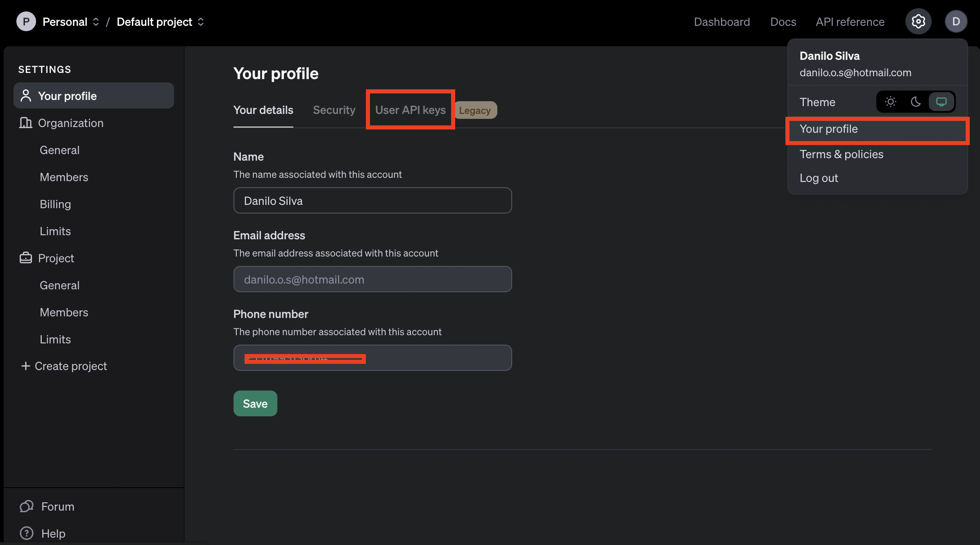The width and height of the screenshot is (980, 545).
Task: Open the Docs link in header
Action: [x=783, y=22]
